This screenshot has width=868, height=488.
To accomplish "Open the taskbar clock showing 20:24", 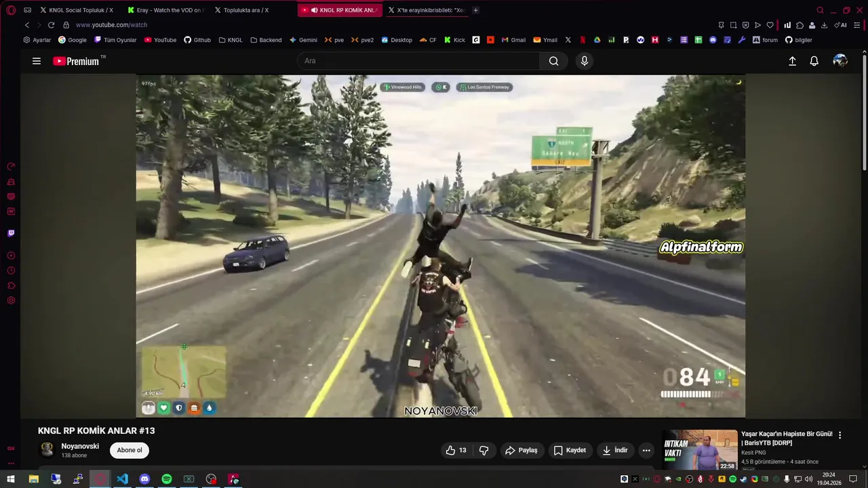I will 829,479.
